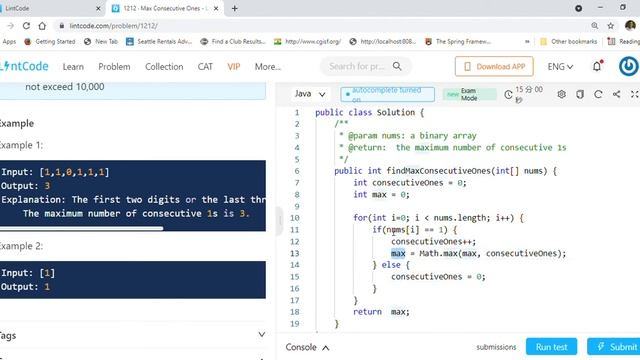Show hidden bookmarks with the overflow chevron
Image resolution: width=640 pixels, height=360 pixels.
[x=527, y=41]
